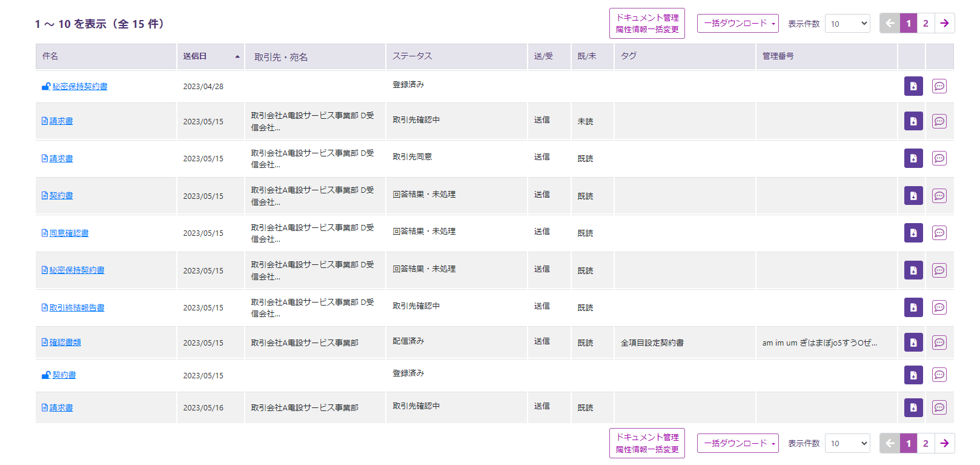Download the 確認書類 document file
Image resolution: width=980 pixels, height=465 pixels.
click(913, 343)
